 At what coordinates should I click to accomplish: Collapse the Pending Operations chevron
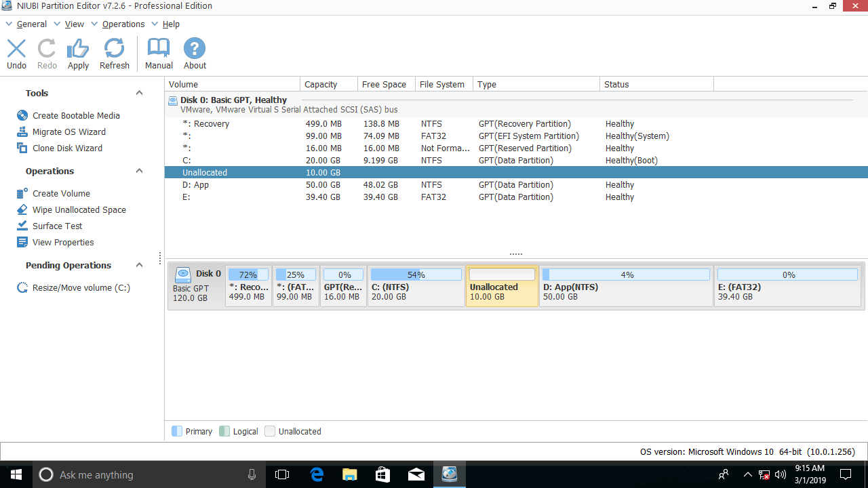pyautogui.click(x=139, y=266)
